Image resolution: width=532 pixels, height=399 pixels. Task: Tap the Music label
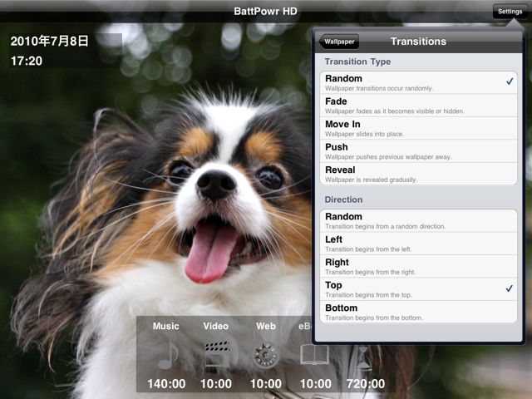coord(166,326)
